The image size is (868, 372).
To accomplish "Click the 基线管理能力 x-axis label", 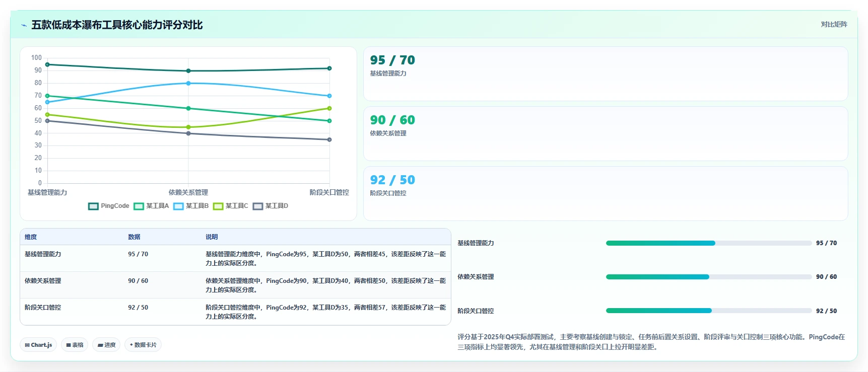I will 47,193.
